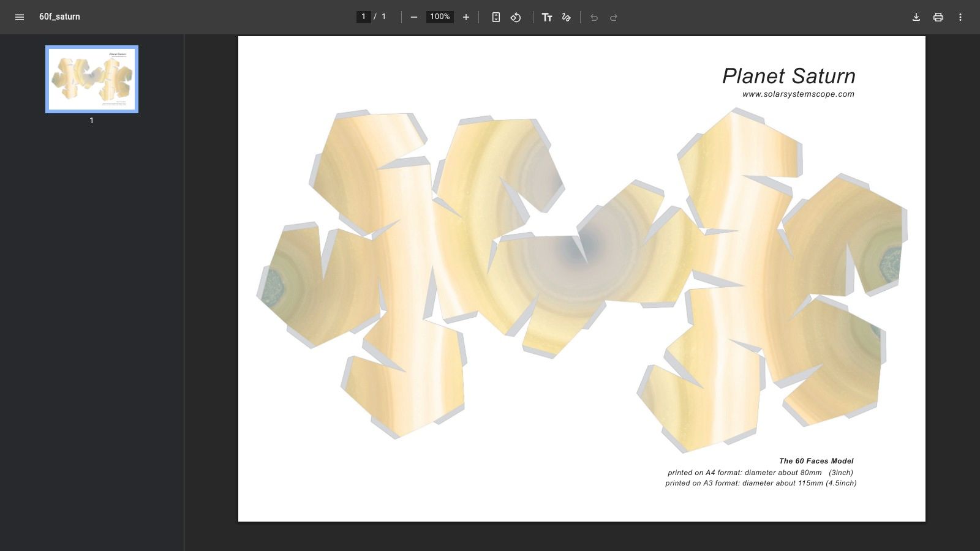This screenshot has width=980, height=551.
Task: Click the current page number field
Action: (x=363, y=17)
